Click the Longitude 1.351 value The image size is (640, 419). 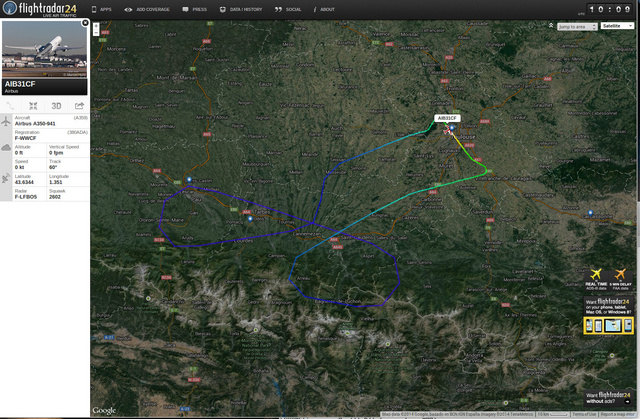(56, 182)
